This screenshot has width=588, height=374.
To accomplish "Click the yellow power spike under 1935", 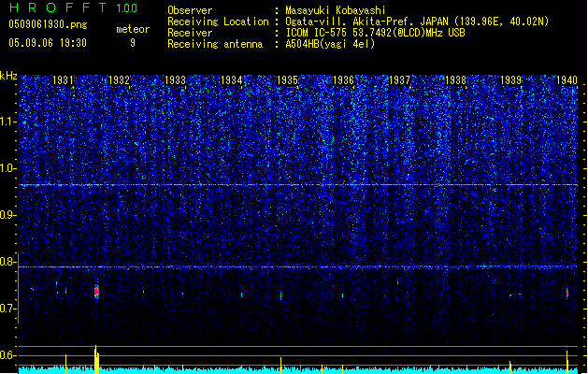I will (x=280, y=366).
